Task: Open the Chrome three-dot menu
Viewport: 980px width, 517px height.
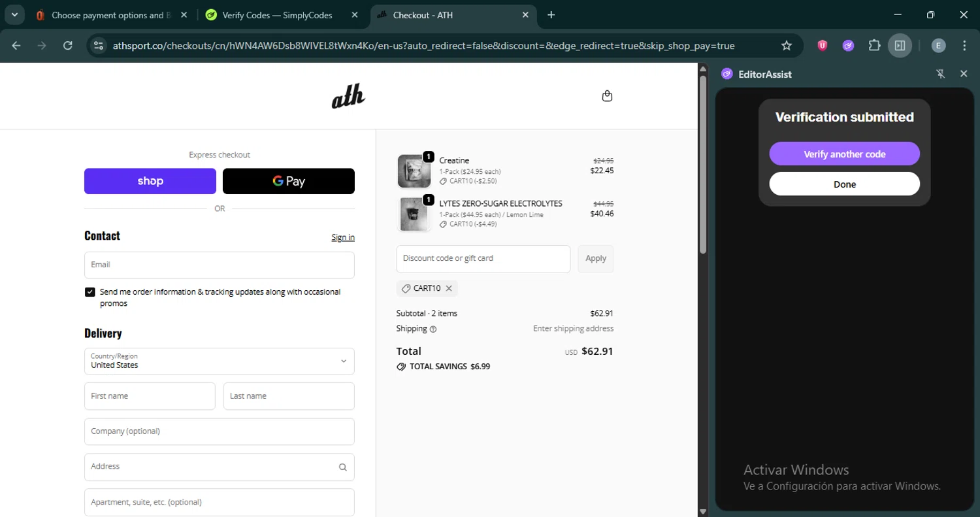Action: 964,46
